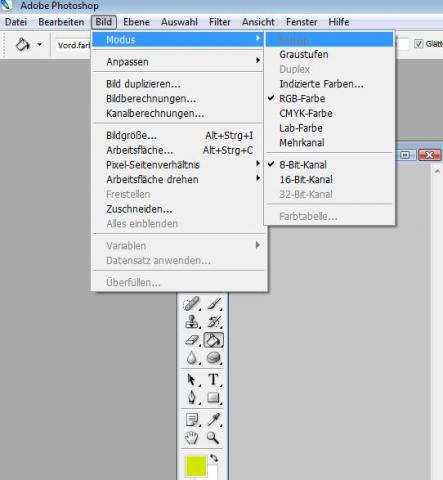Screen dimensions: 443x480
Task: Expand the Modus submenu
Action: [x=178, y=40]
